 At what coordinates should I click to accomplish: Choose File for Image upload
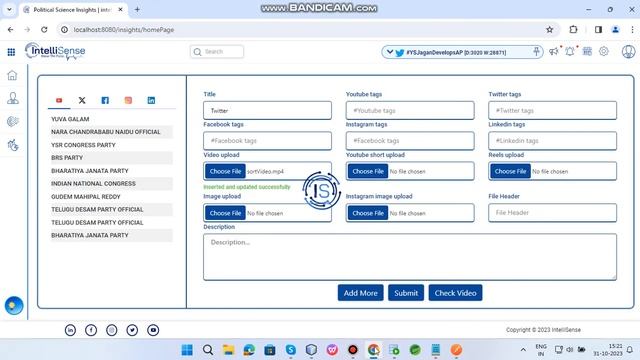pyautogui.click(x=225, y=213)
